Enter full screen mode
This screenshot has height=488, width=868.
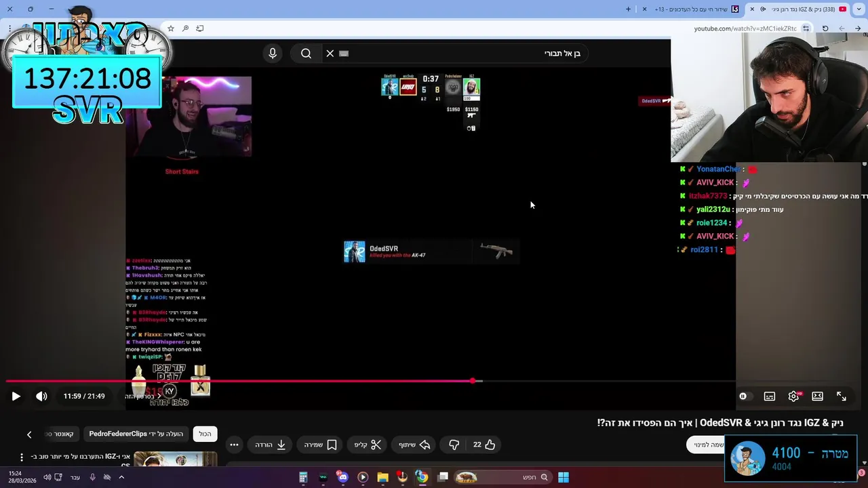tap(842, 396)
